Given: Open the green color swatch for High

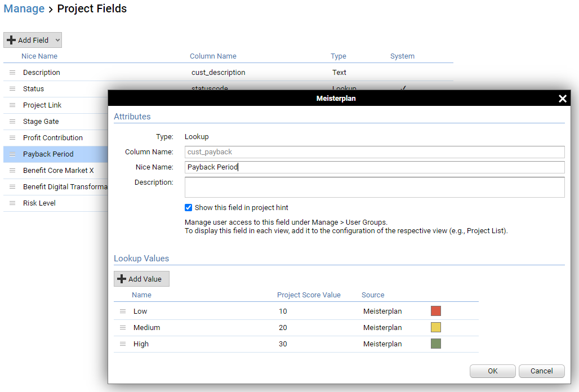Looking at the screenshot, I should coord(436,344).
